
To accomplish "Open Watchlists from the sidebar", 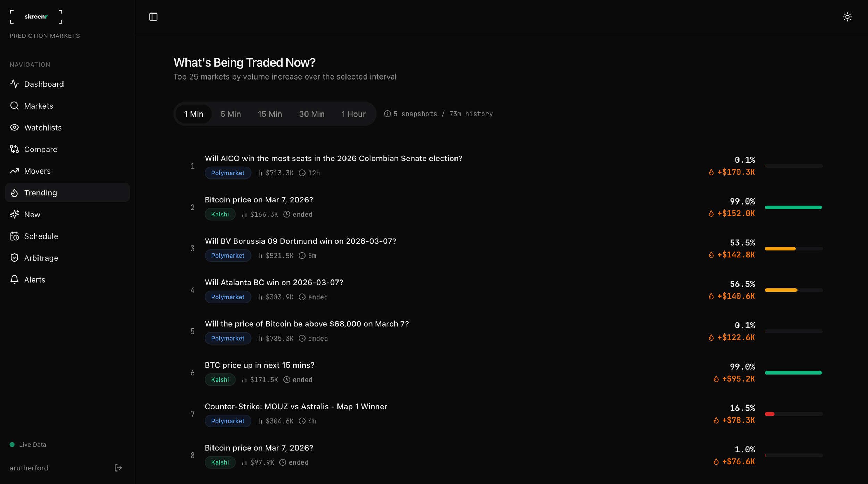I will click(x=67, y=127).
